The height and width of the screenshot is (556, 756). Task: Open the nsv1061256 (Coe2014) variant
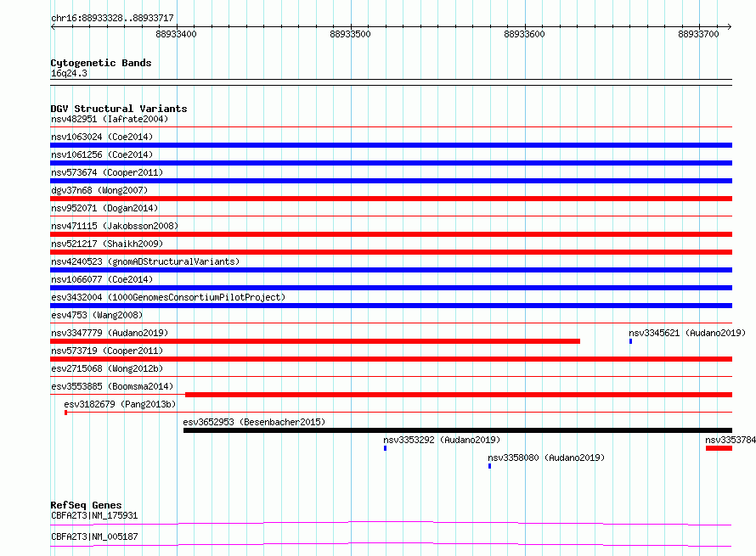102,154
